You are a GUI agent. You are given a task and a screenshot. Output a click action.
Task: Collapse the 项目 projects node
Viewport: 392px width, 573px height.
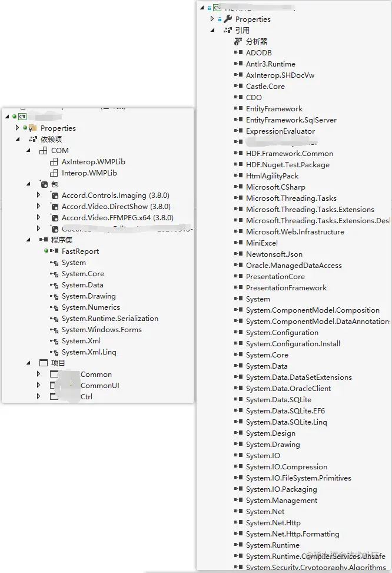[28, 363]
